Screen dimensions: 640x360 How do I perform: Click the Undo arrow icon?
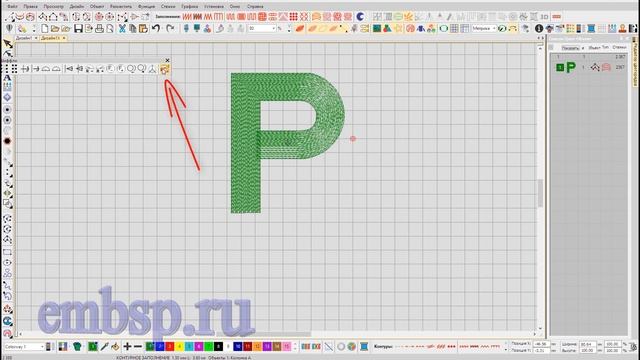click(156, 28)
